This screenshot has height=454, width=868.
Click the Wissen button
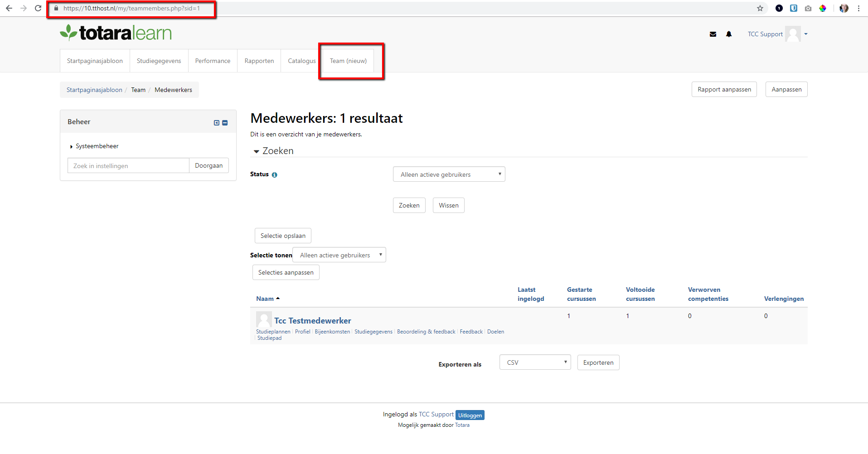(x=448, y=205)
